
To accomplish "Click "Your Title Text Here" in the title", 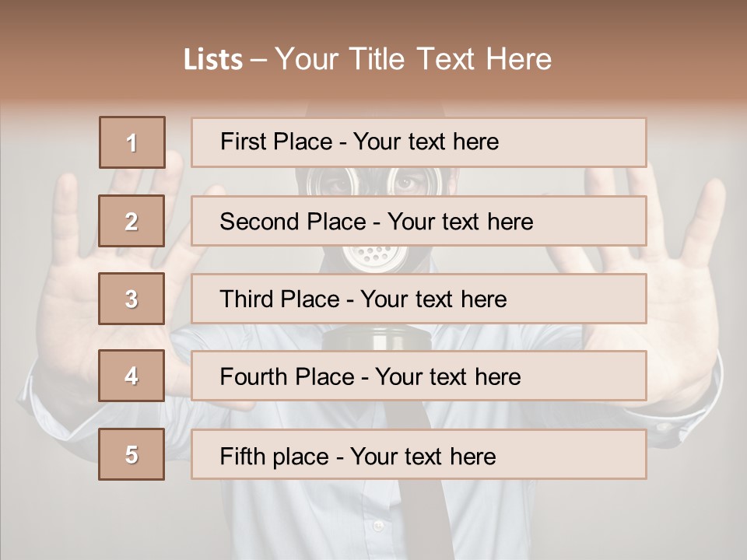I will pos(413,60).
